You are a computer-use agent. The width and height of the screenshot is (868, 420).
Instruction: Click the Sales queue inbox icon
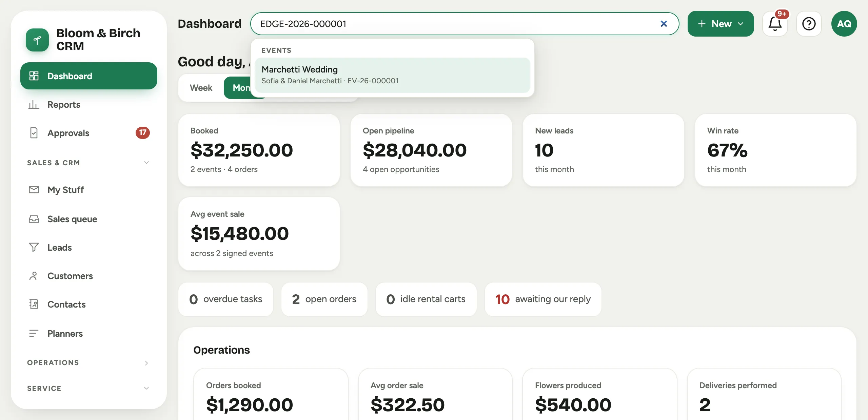(34, 219)
